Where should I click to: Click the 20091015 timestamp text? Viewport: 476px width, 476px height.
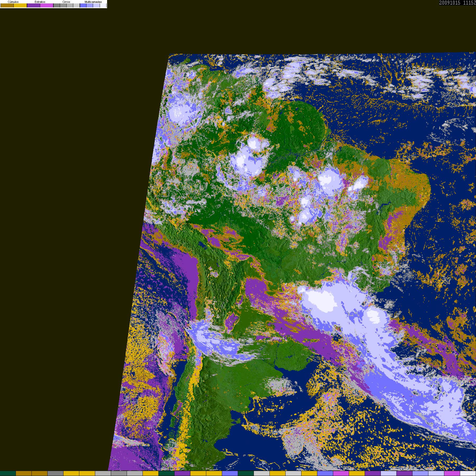(x=450, y=3)
